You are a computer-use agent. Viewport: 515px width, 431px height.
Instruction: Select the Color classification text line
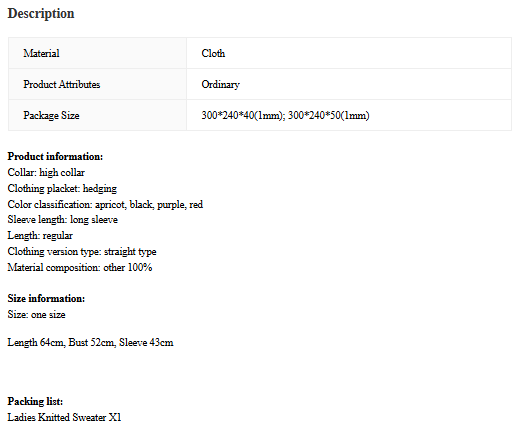coord(105,204)
